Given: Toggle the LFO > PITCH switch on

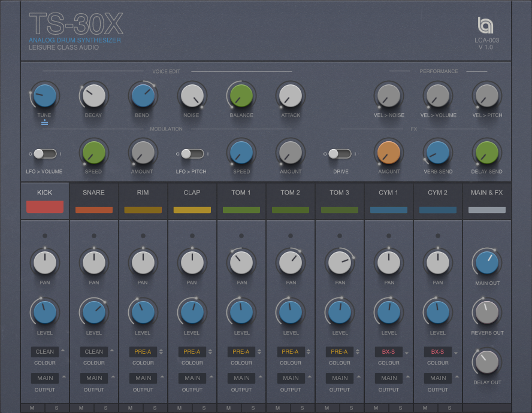Looking at the screenshot, I should tap(192, 154).
